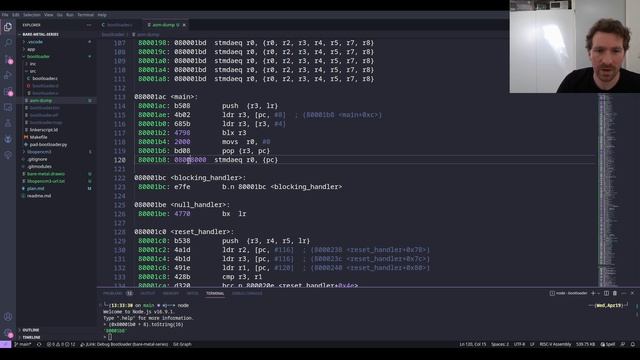Kill terminal with the trash icon
The width and height of the screenshot is (640, 360).
click(x=615, y=293)
